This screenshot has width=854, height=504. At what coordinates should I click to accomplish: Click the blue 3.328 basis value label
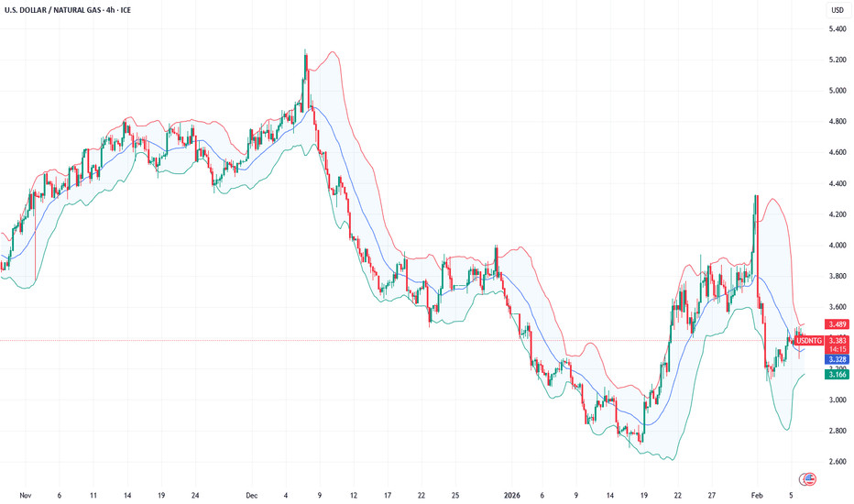pos(838,360)
